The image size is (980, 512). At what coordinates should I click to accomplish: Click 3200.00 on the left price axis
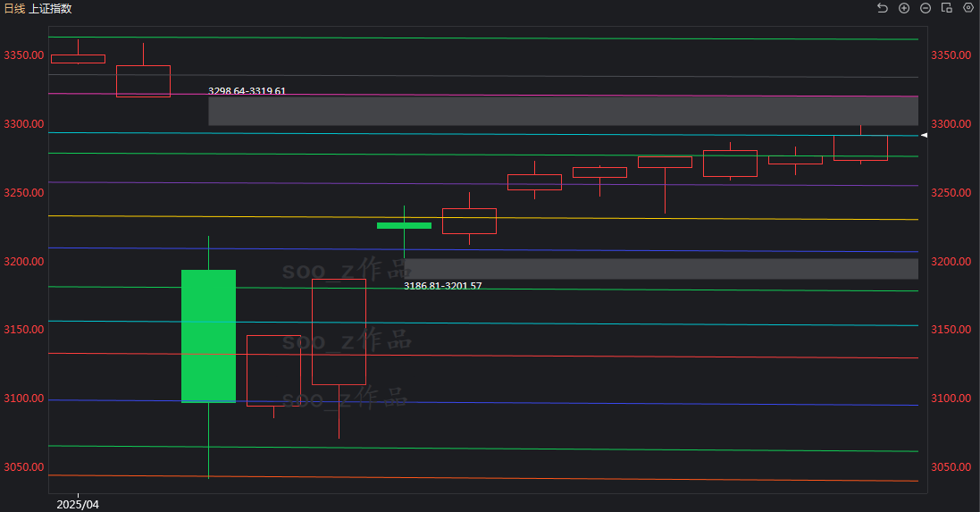[24, 261]
